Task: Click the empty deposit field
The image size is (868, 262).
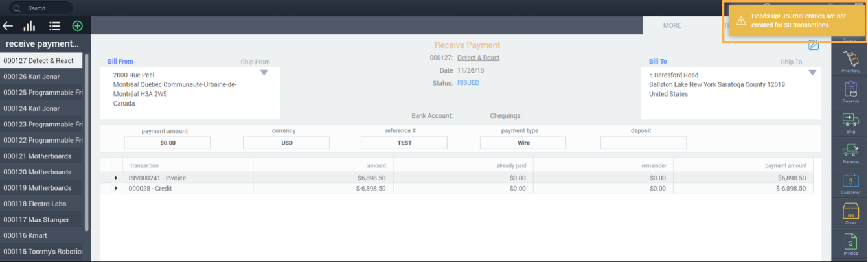Action: (x=643, y=143)
